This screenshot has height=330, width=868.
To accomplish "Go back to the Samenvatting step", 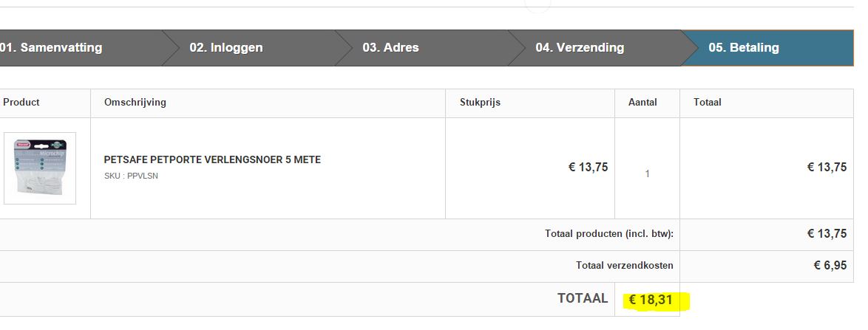I will click(52, 48).
